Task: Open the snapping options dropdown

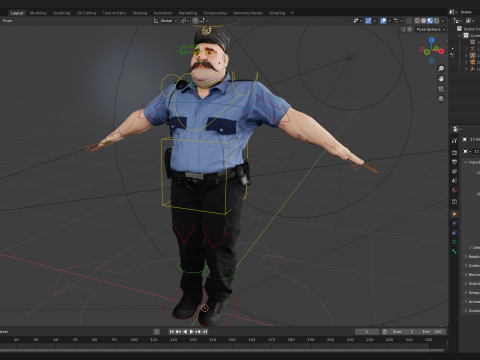Action: click(x=204, y=21)
